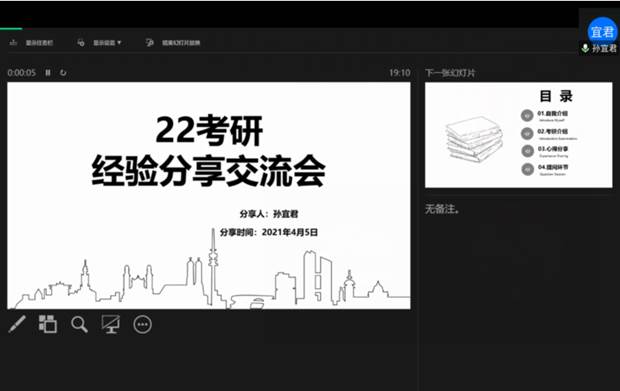Black out the slide show screen
This screenshot has height=391, width=620.
[111, 324]
